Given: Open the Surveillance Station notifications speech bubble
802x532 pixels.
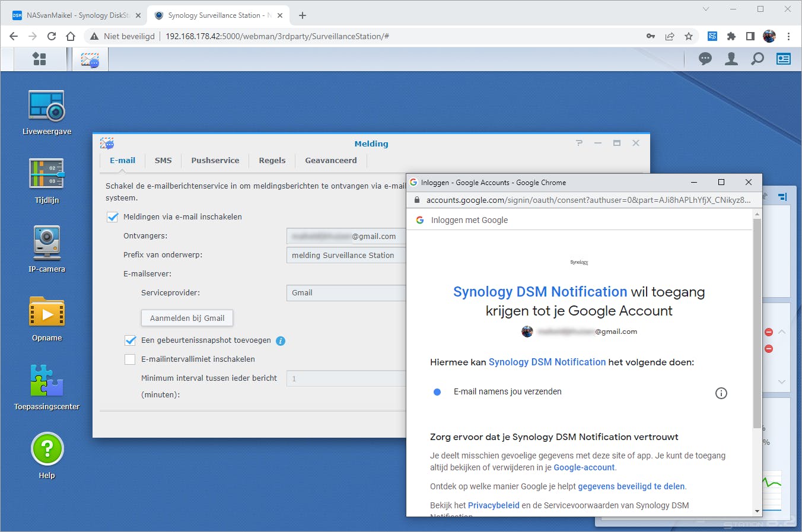Looking at the screenshot, I should tap(705, 59).
